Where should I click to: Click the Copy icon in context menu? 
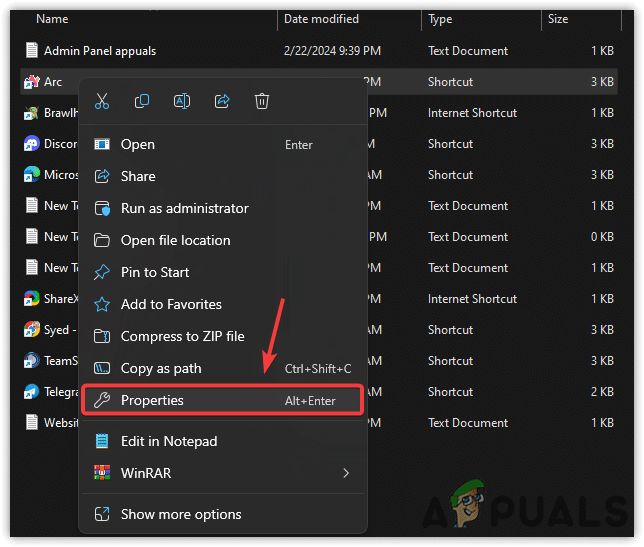pyautogui.click(x=142, y=101)
